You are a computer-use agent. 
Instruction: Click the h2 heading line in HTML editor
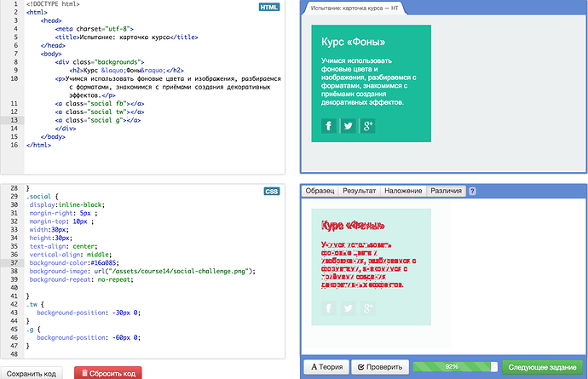[126, 70]
